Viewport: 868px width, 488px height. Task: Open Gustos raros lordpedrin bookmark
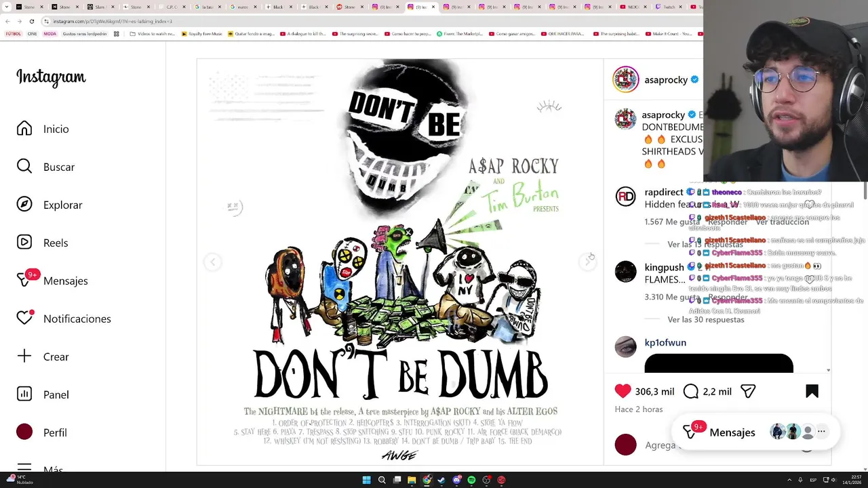click(84, 34)
